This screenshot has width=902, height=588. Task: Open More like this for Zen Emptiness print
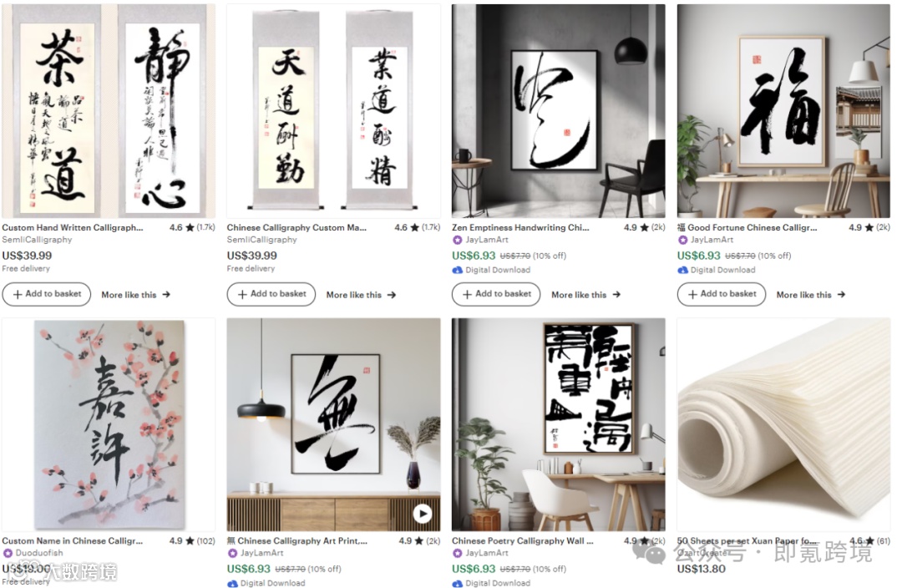click(585, 295)
